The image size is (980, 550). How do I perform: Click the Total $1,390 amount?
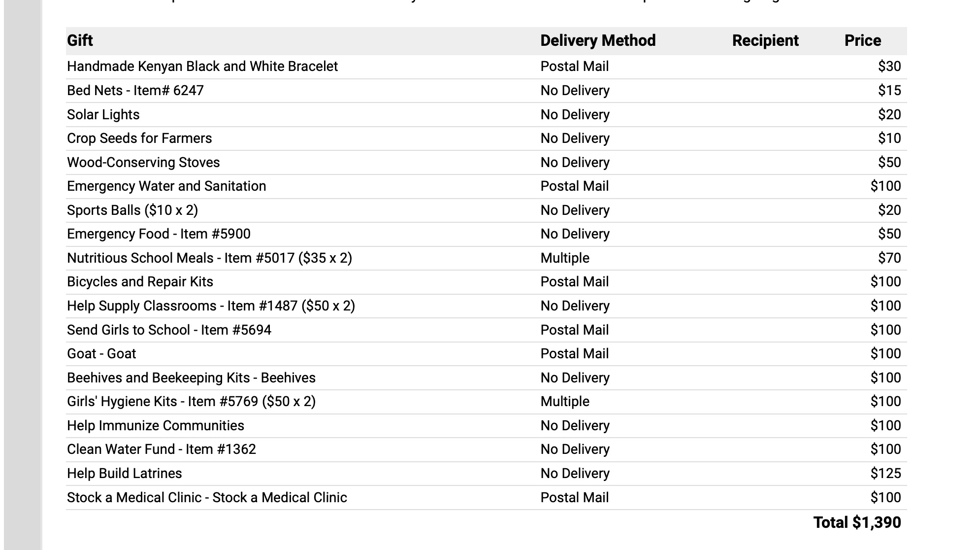pos(856,522)
